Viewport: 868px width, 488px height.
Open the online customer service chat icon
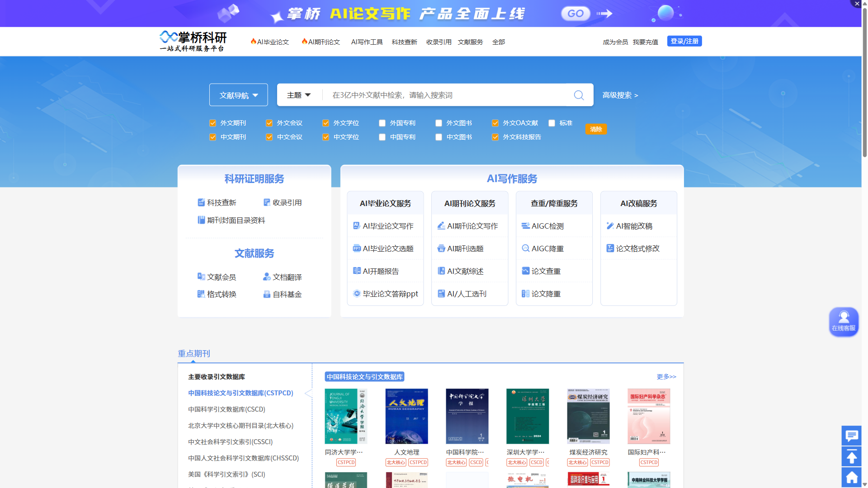pos(844,321)
